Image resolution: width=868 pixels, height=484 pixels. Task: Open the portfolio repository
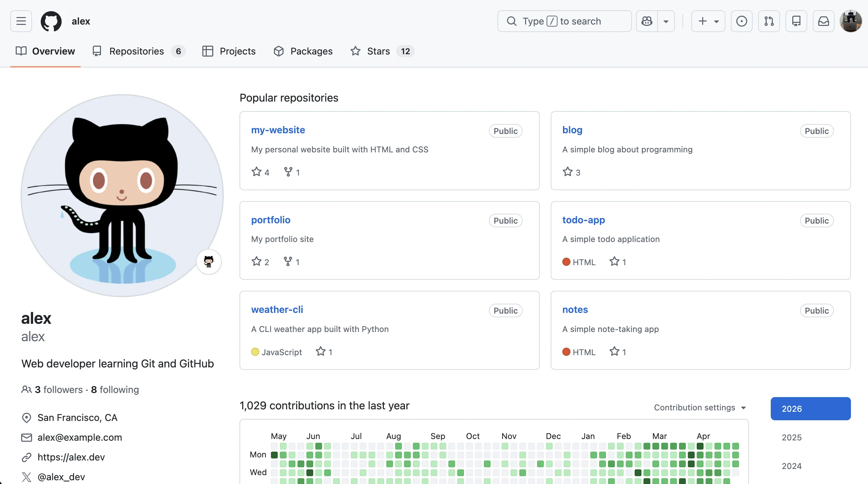pos(271,220)
